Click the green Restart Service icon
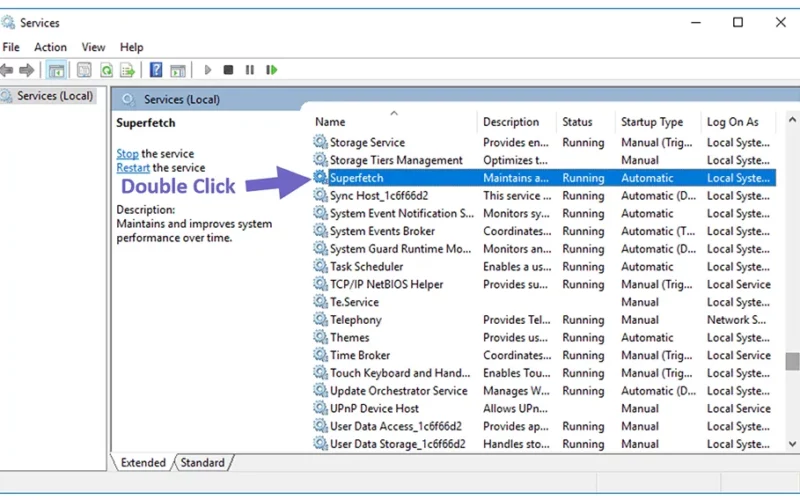The width and height of the screenshot is (800, 500). point(271,69)
